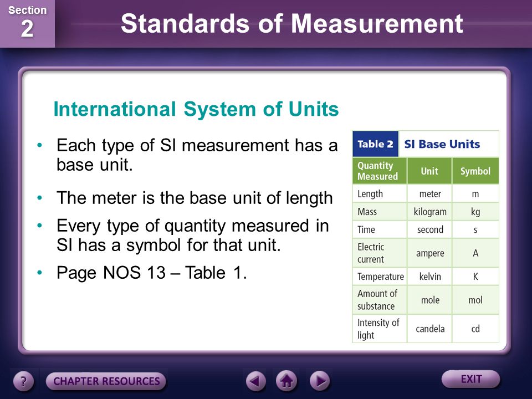Screen dimensions: 532x399
Task: Click the 'ampere' unit cell
Action: (x=430, y=253)
